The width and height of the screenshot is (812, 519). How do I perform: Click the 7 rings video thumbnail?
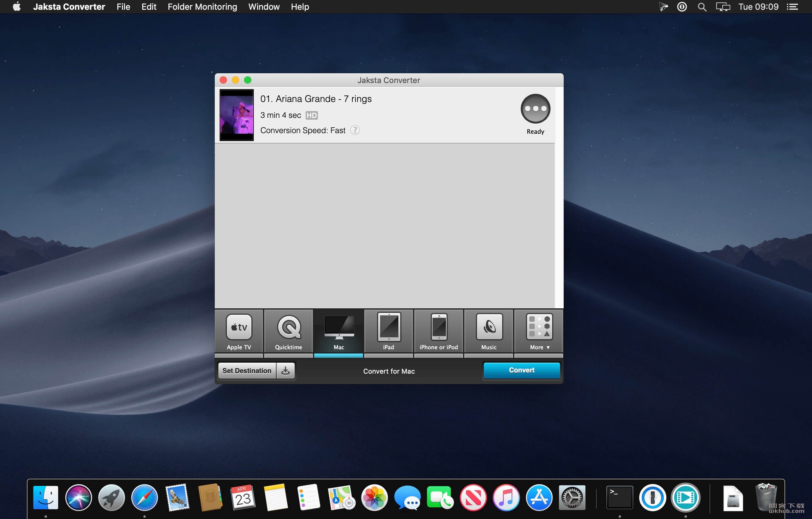pyautogui.click(x=236, y=115)
